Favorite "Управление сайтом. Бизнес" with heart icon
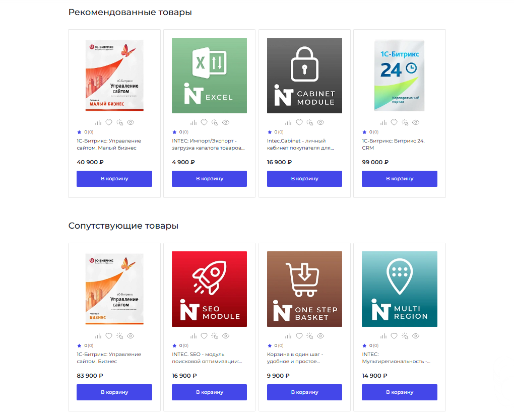 point(109,336)
